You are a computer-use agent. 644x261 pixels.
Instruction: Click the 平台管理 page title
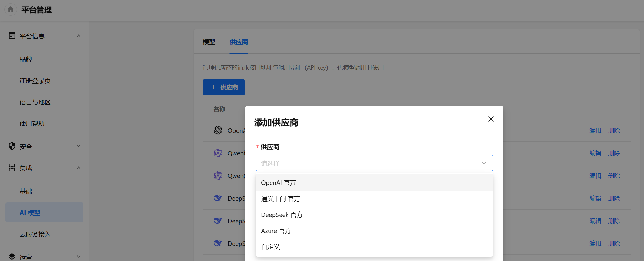pos(37,10)
